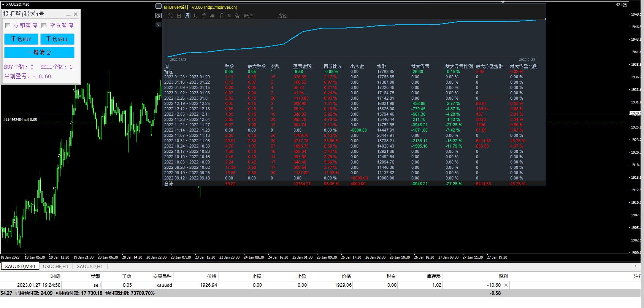Click the smiley face icon at top right
Viewport: 644px width, 308px height.
click(x=625, y=5)
